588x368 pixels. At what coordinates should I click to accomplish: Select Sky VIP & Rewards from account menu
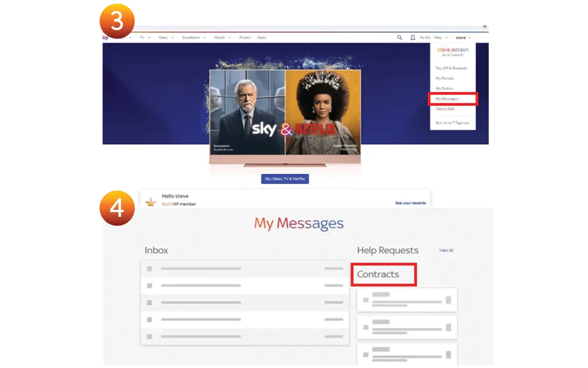coord(451,68)
